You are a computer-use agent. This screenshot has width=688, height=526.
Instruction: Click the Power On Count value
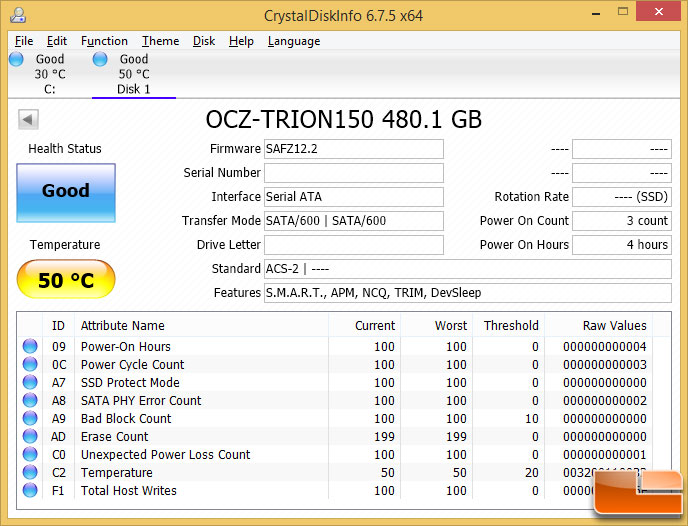tap(622, 221)
